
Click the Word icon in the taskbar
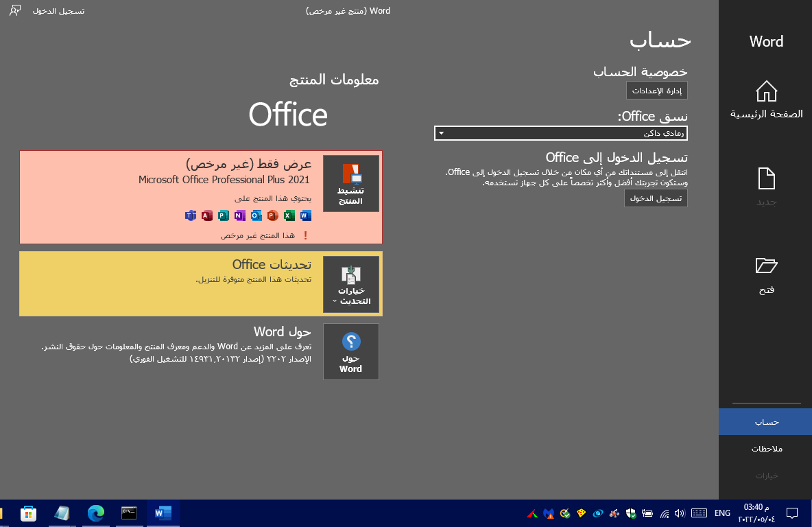click(163, 513)
